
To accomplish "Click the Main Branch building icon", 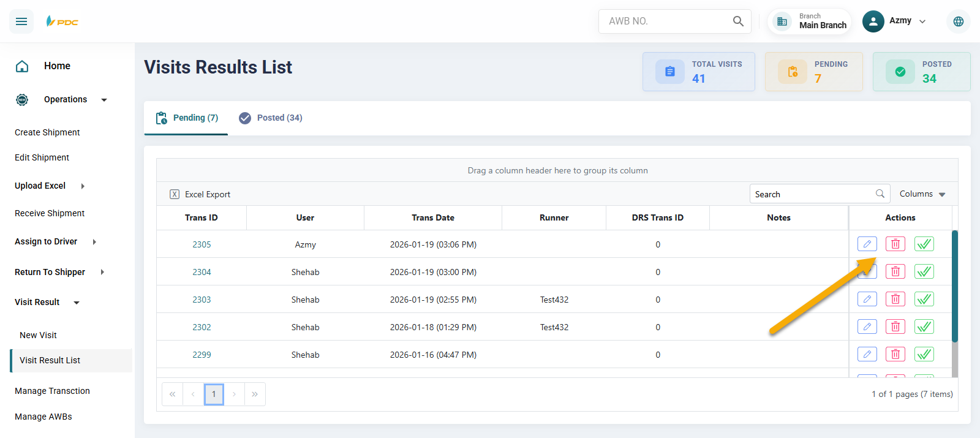I will pyautogui.click(x=782, y=21).
